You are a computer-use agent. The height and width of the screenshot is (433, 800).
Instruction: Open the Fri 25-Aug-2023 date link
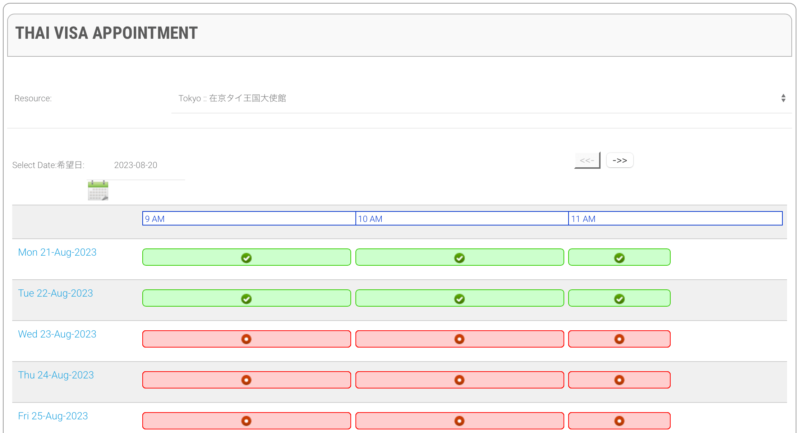(x=54, y=415)
